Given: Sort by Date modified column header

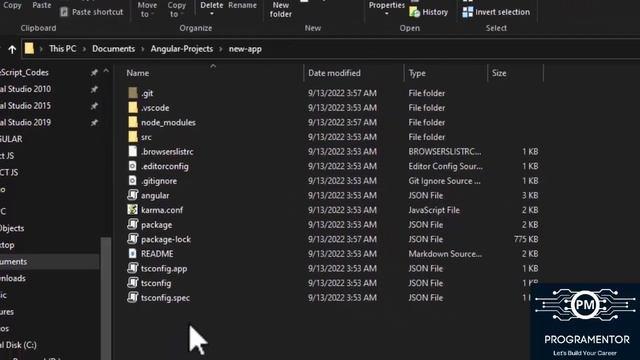Looking at the screenshot, I should point(334,73).
